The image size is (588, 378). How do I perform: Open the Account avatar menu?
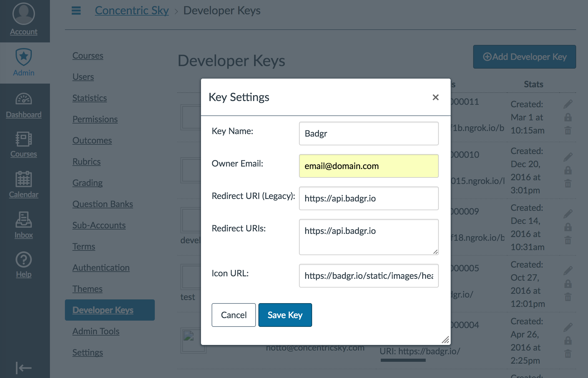(24, 19)
